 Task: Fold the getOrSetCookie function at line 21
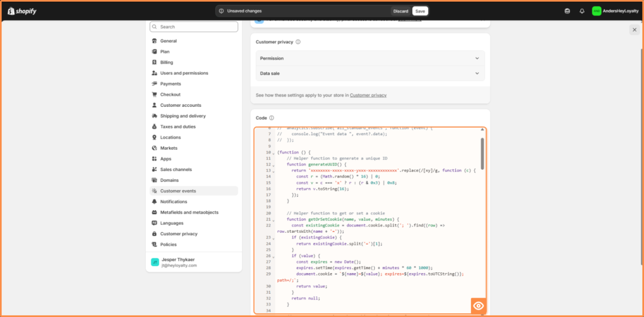[274, 220]
